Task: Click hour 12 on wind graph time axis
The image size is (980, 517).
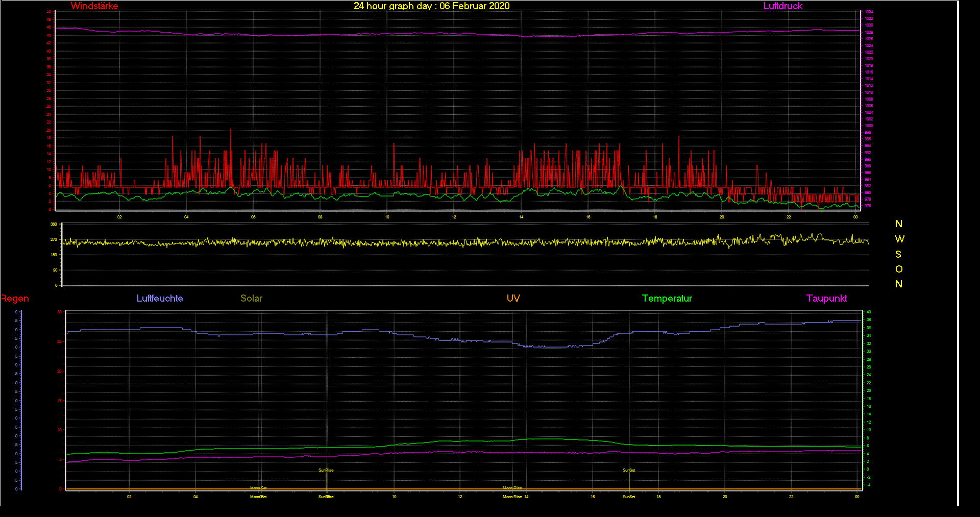Action: pyautogui.click(x=454, y=217)
